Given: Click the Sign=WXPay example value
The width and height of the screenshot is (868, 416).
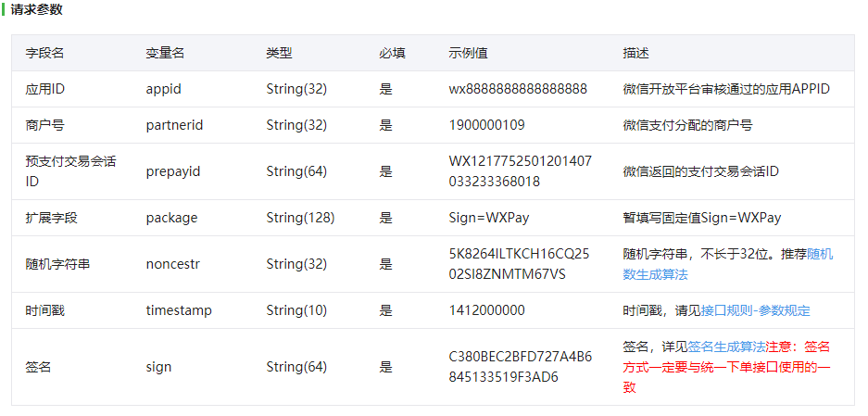Looking at the screenshot, I should click(488, 218).
